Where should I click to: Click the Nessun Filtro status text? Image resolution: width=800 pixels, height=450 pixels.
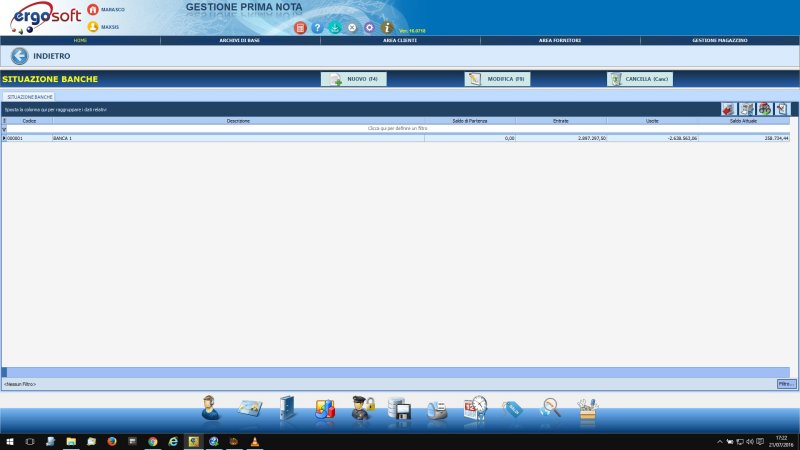pos(20,384)
